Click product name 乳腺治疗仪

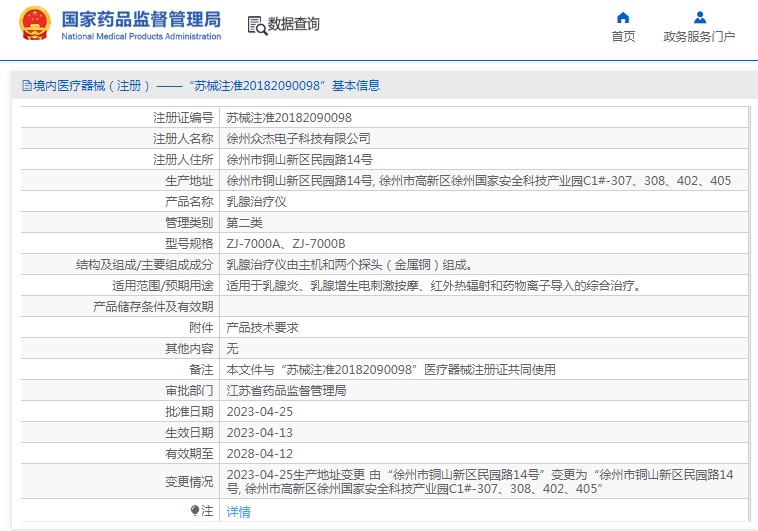click(256, 202)
